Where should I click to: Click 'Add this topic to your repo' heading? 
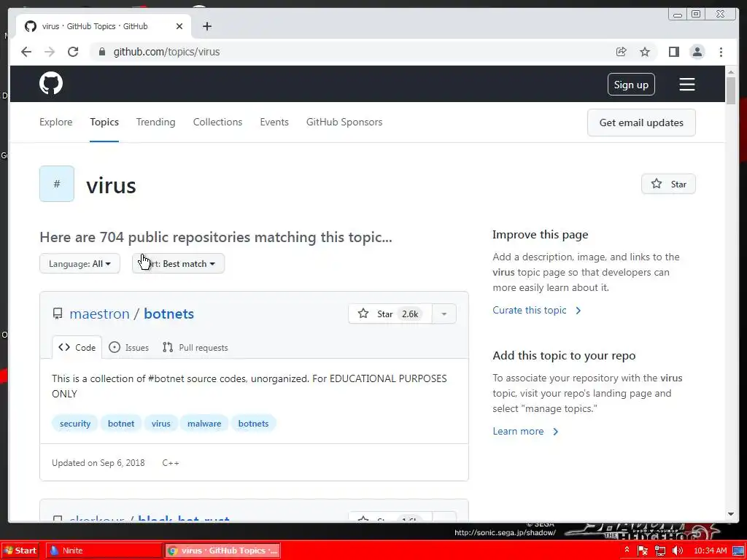pyautogui.click(x=564, y=356)
